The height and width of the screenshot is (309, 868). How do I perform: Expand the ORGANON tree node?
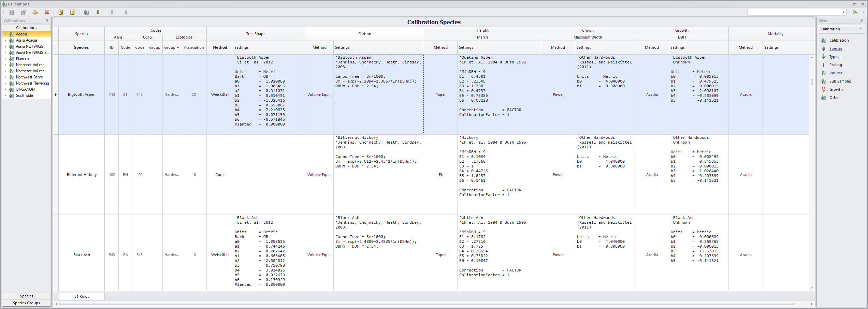(5, 89)
